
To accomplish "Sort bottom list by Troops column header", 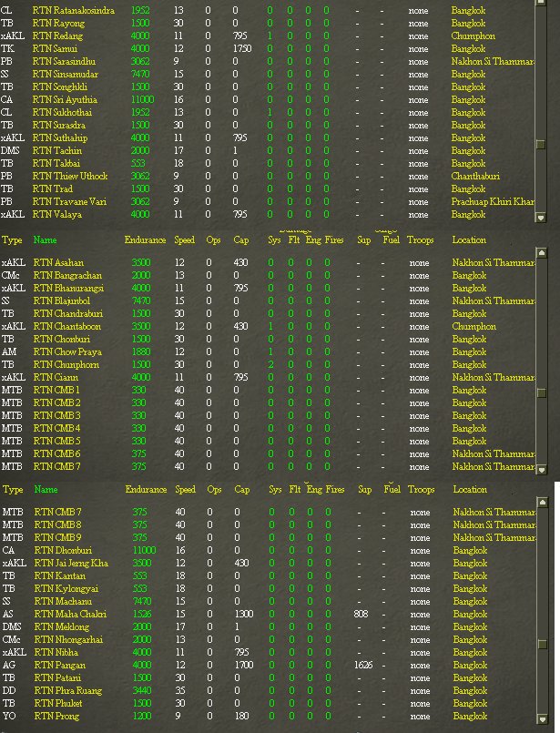I will 421,490.
